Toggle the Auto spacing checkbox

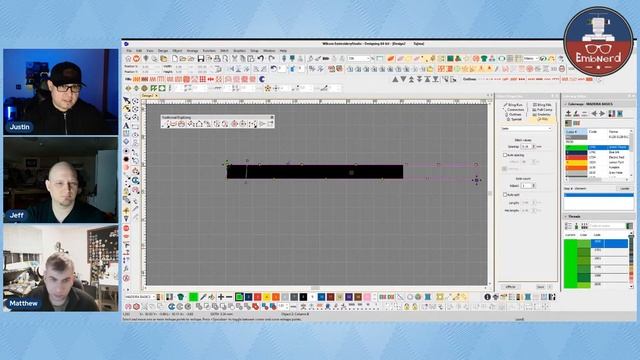coord(505,155)
